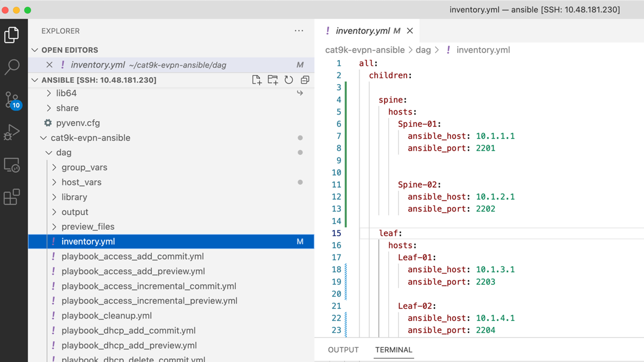The width and height of the screenshot is (644, 362).
Task: Expand the group_vars folder
Action: click(x=55, y=167)
